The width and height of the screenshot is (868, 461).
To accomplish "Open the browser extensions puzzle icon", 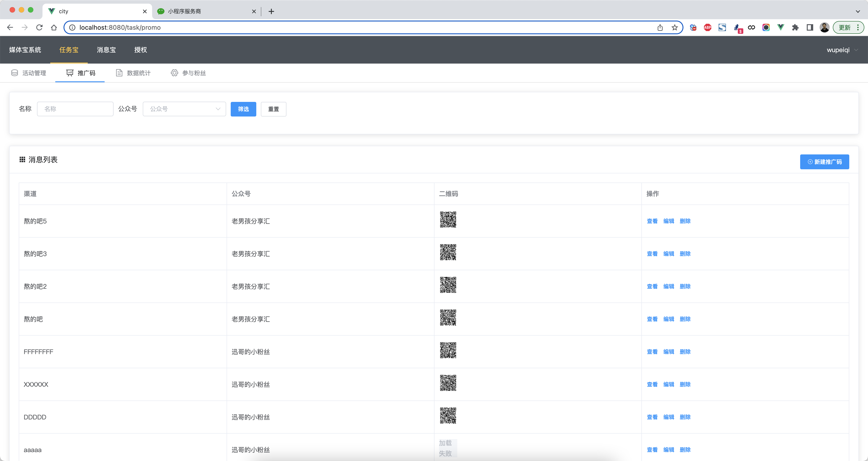I will point(795,27).
